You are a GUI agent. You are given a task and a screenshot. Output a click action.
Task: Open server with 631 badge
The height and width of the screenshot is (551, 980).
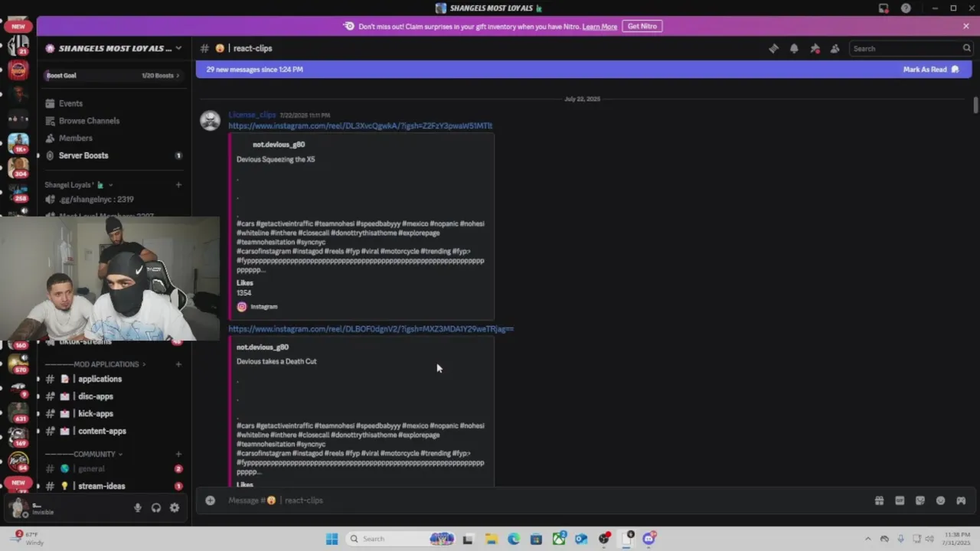pos(18,412)
